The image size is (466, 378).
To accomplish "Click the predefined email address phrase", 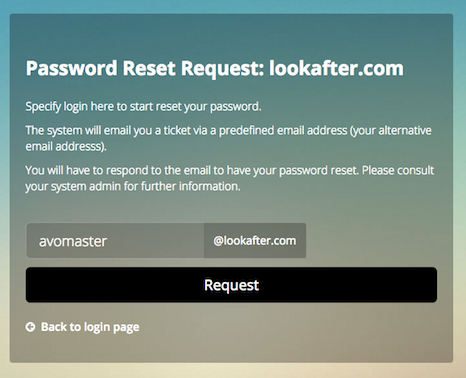I will [283, 130].
